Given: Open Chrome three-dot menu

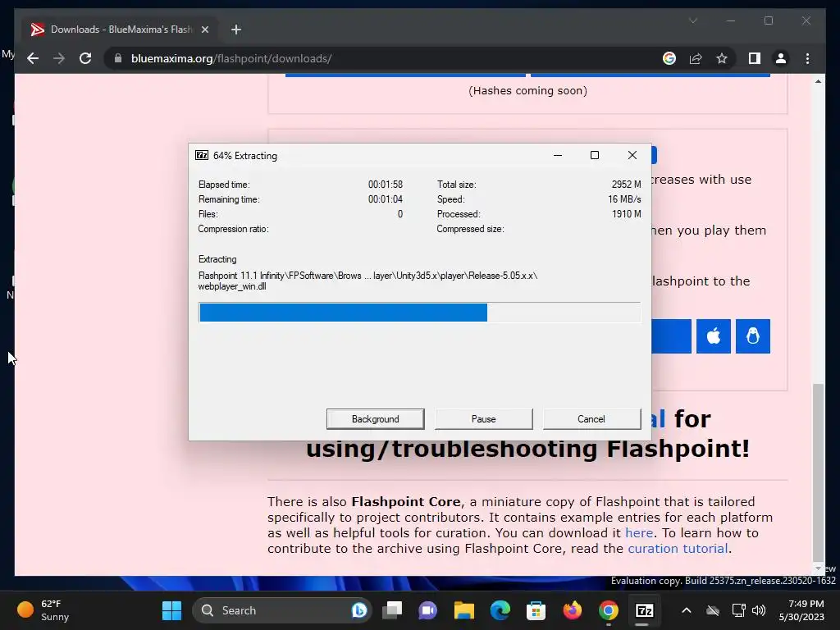Looking at the screenshot, I should pyautogui.click(x=807, y=58).
